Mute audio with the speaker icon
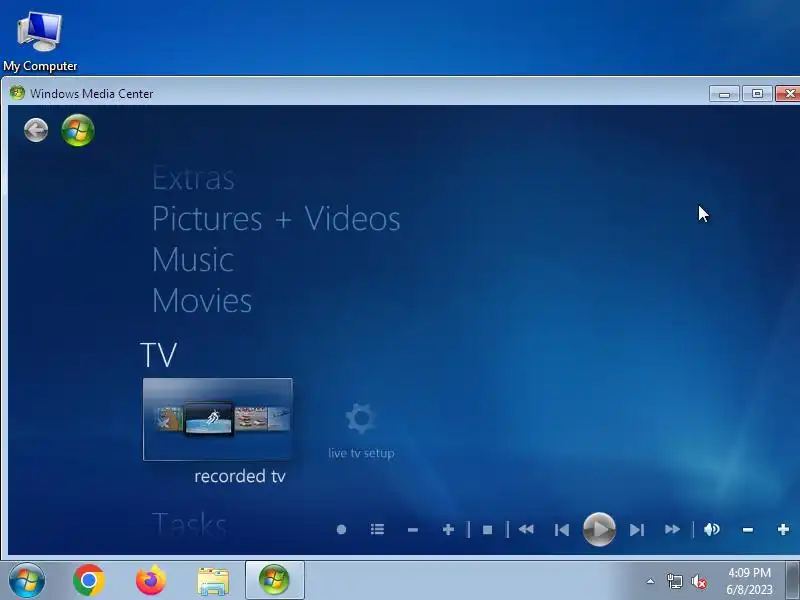This screenshot has width=800, height=600. [711, 530]
